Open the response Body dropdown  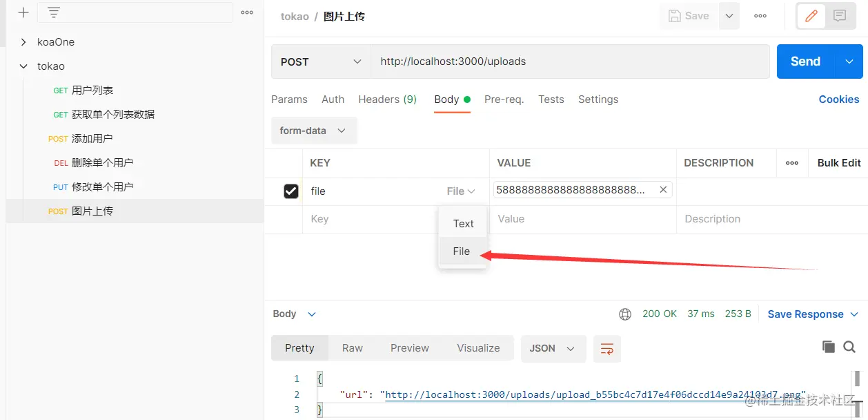pyautogui.click(x=295, y=314)
